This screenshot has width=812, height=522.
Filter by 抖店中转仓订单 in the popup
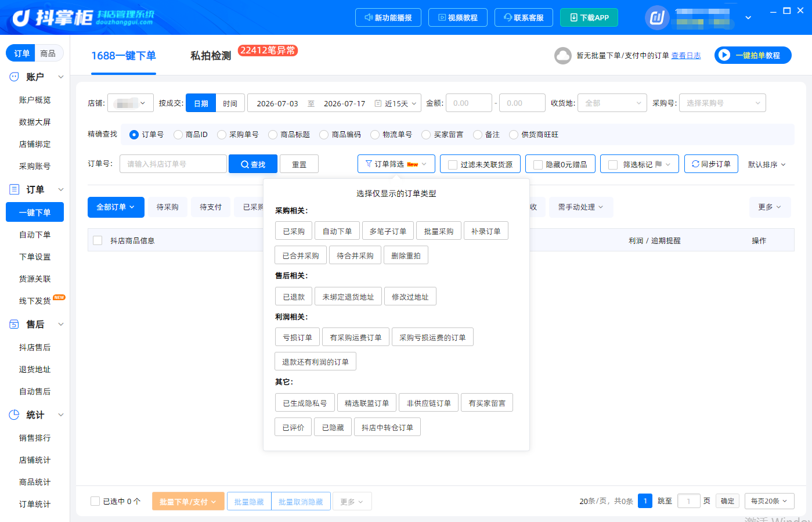point(387,427)
